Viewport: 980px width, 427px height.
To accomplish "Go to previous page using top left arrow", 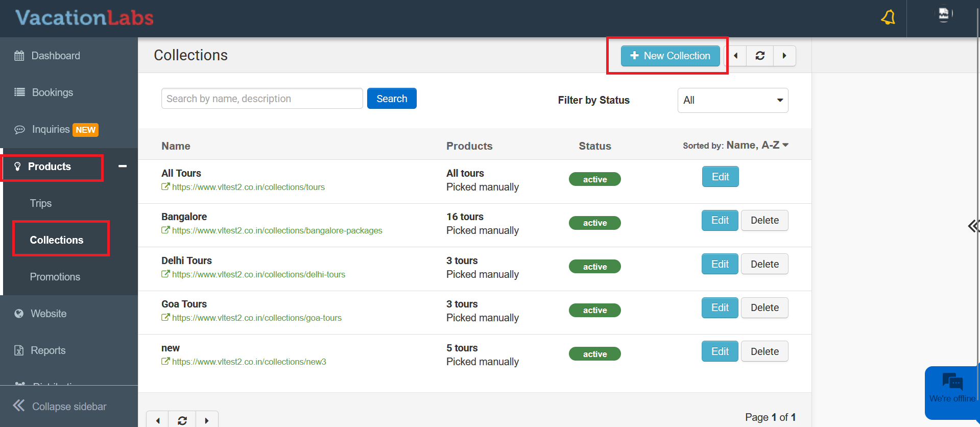I will click(736, 56).
